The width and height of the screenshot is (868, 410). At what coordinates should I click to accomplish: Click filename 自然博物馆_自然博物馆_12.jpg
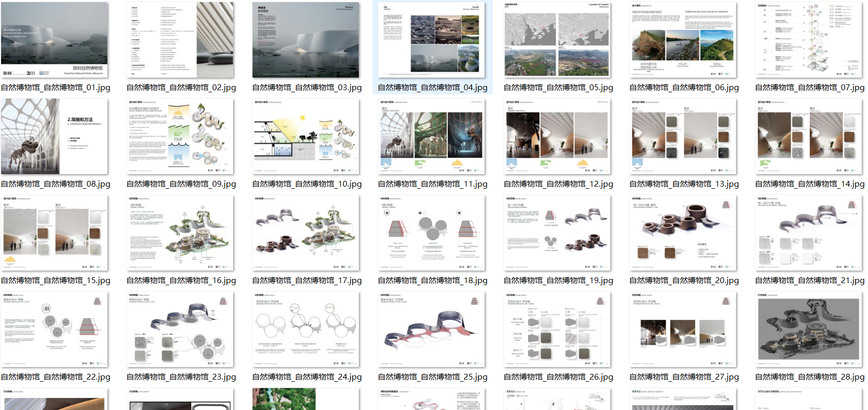pos(558,184)
